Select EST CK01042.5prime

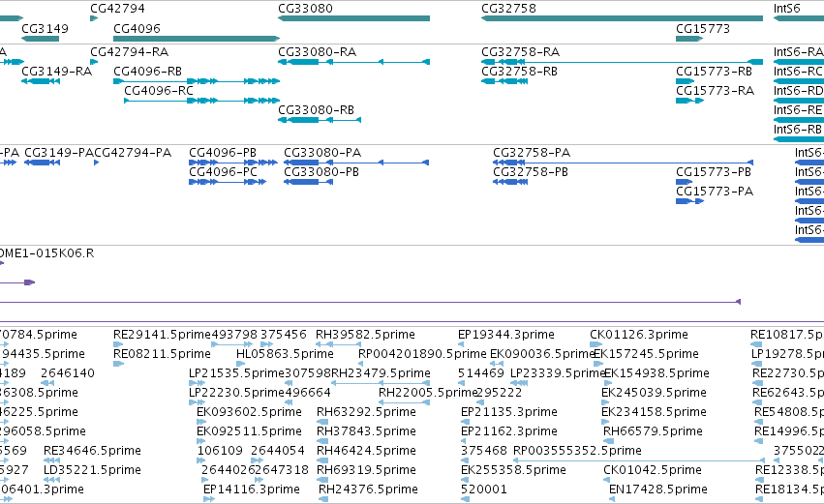[x=653, y=470]
